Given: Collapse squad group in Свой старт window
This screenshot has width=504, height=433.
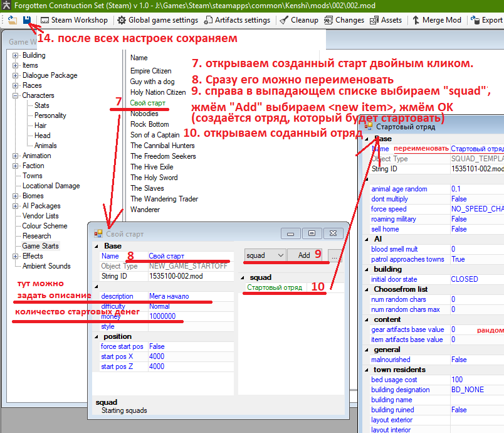Looking at the screenshot, I should [x=243, y=277].
